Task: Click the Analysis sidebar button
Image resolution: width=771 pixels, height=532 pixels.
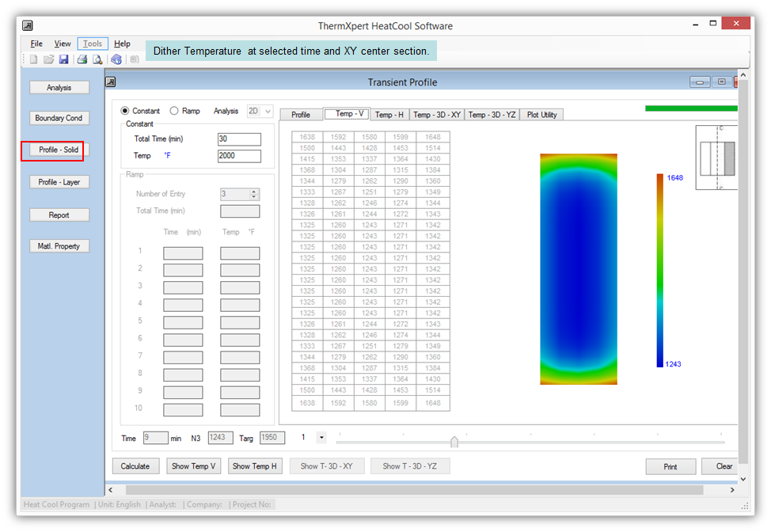Action: (59, 88)
